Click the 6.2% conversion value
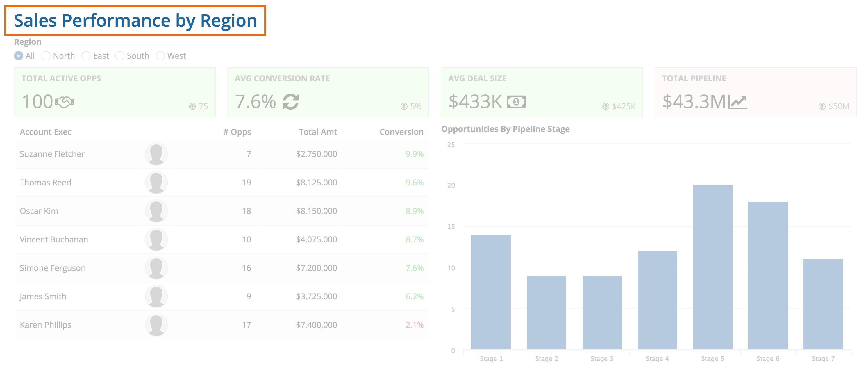The image size is (868, 372). (415, 296)
